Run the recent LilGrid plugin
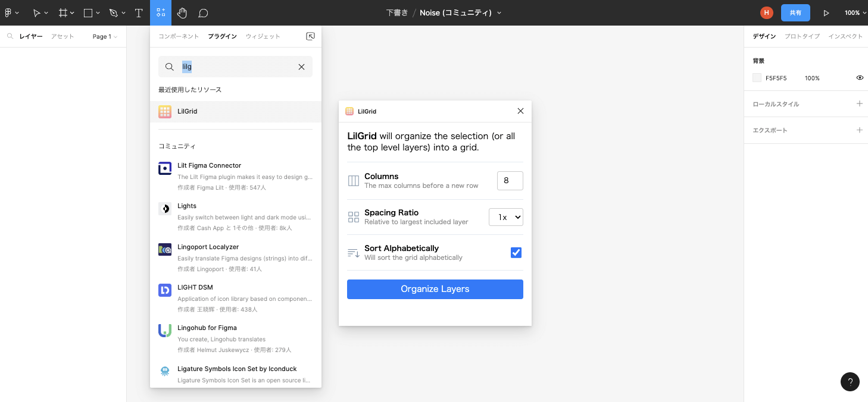 point(236,111)
